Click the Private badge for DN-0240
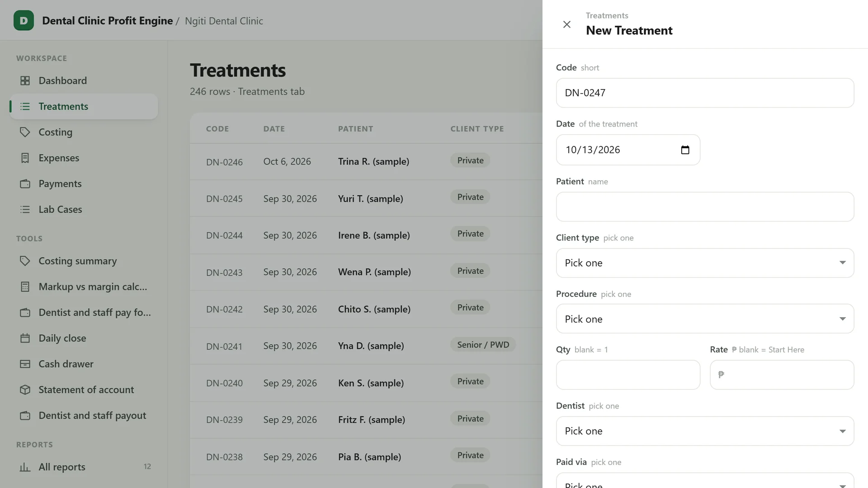This screenshot has height=488, width=868. click(x=470, y=381)
